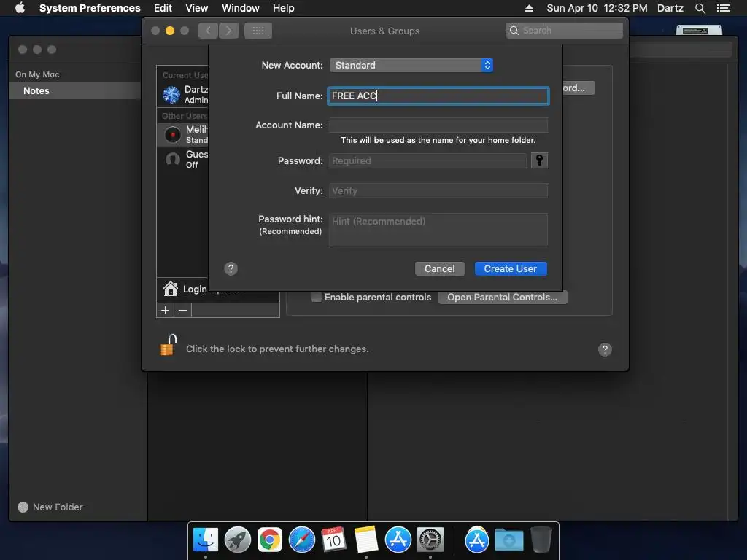
Task: Go back in System Preferences
Action: click(208, 31)
